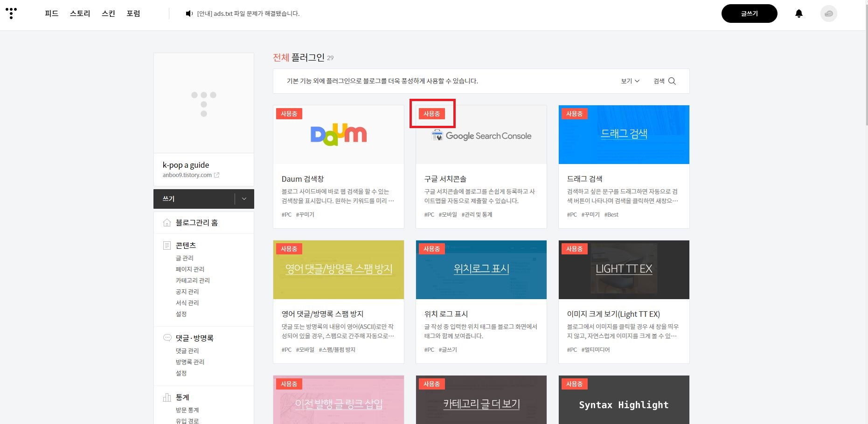Viewport: 868px width, 424px height.
Task: Click the #관리 및 통계 tag
Action: coord(477,215)
